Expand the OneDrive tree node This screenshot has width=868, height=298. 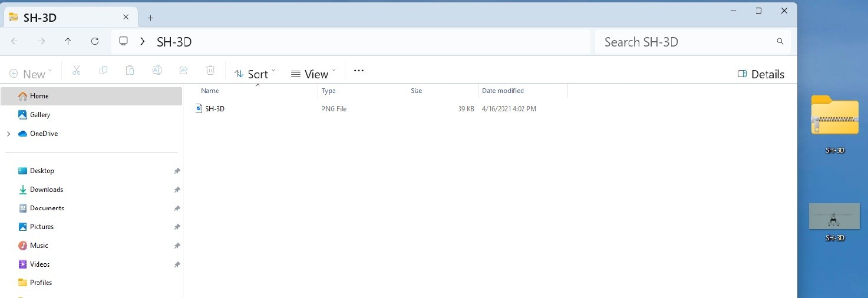(x=8, y=134)
